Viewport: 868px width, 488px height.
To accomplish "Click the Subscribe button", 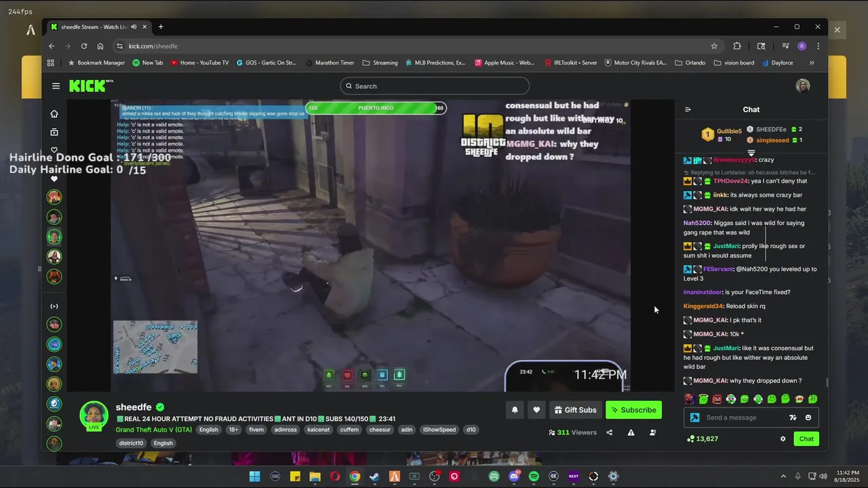I will pos(633,409).
